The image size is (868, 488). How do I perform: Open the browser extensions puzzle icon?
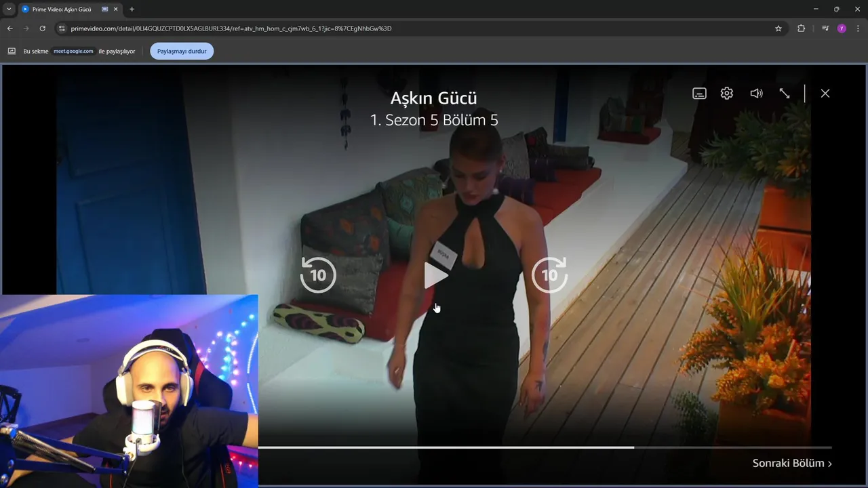[802, 28]
